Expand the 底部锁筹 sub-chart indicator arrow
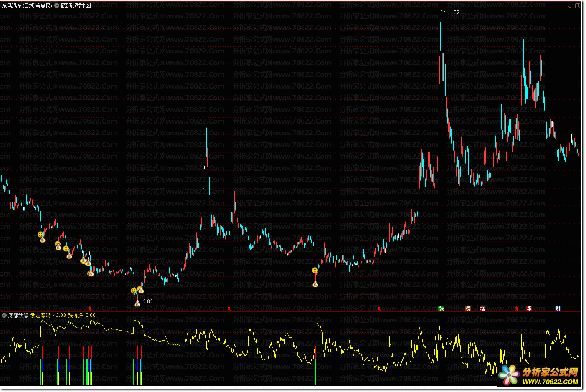This screenshot has height=392, width=586. click(x=4, y=315)
